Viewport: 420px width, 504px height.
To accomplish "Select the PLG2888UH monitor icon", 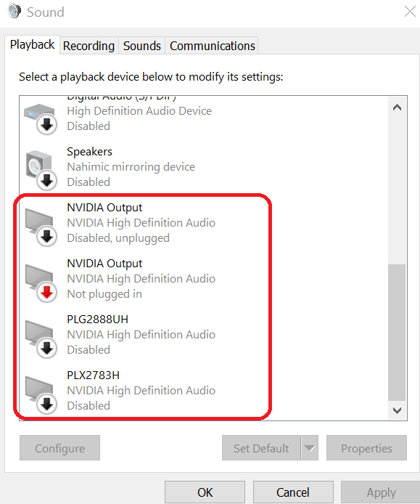I will (41, 339).
